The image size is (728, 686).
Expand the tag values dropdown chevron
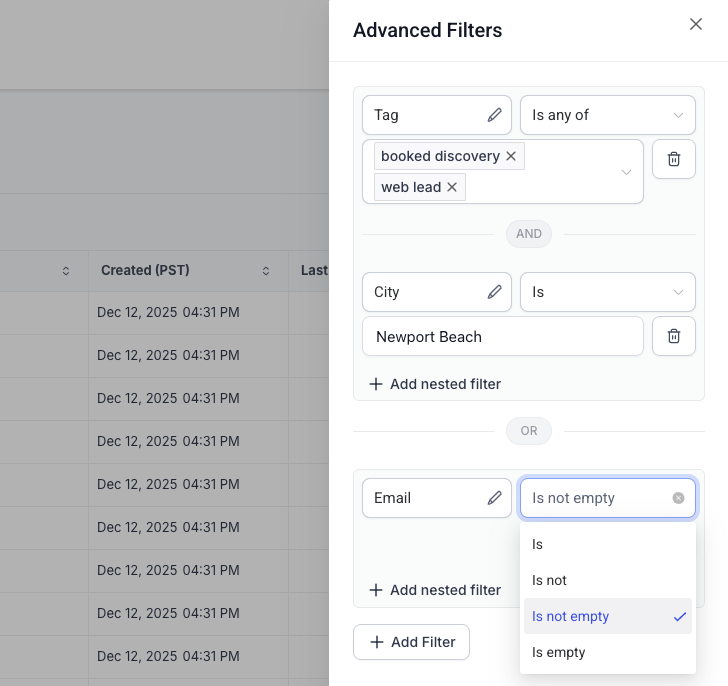pyautogui.click(x=626, y=172)
